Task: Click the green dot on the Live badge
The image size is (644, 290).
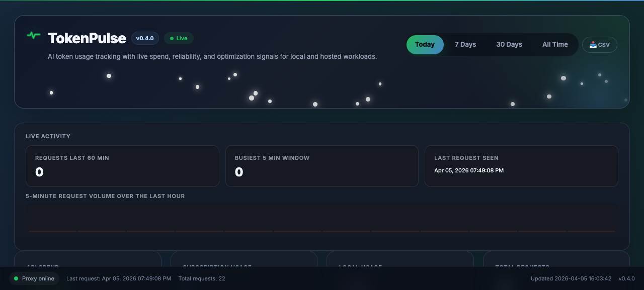Action: coord(172,38)
